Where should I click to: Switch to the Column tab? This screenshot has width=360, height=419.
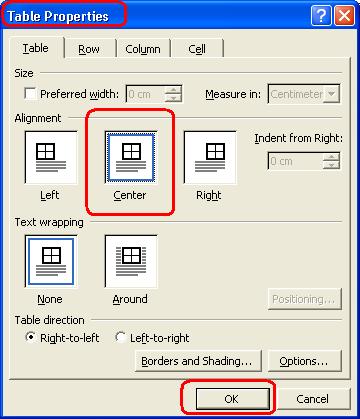143,49
